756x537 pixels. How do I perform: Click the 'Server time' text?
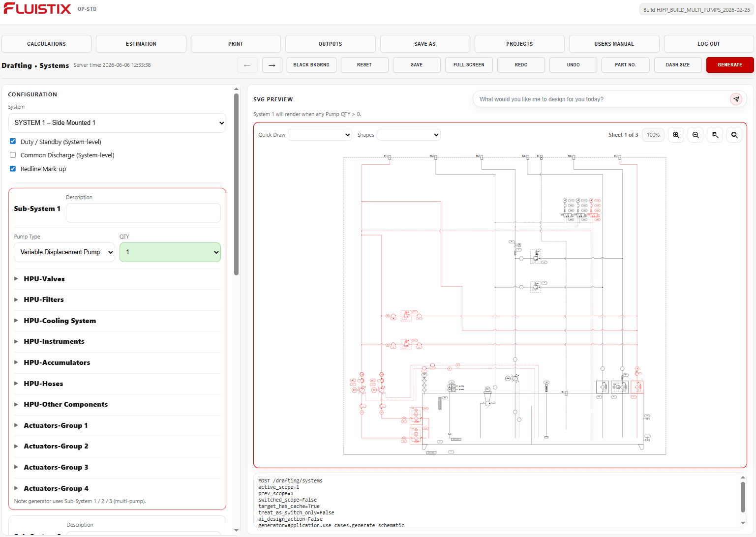click(x=112, y=65)
